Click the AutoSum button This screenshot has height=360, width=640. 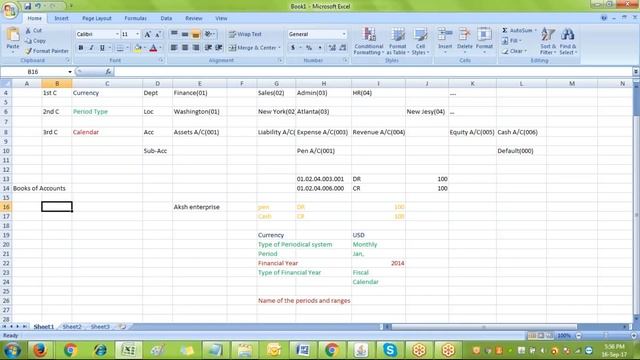pyautogui.click(x=517, y=31)
